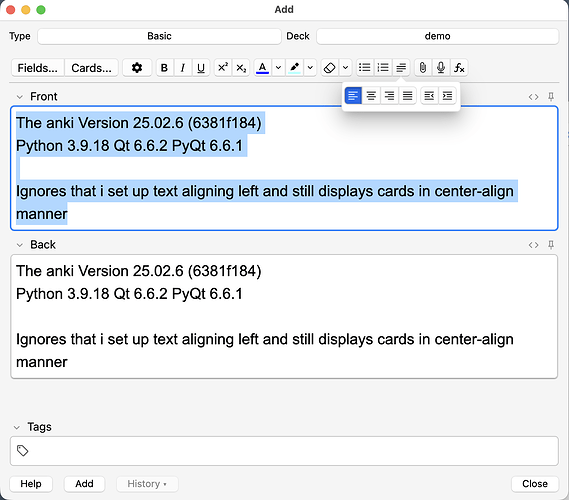Viewport: 569px width, 500px height.
Task: Click the yellow minimize window button
Action: pos(26,10)
